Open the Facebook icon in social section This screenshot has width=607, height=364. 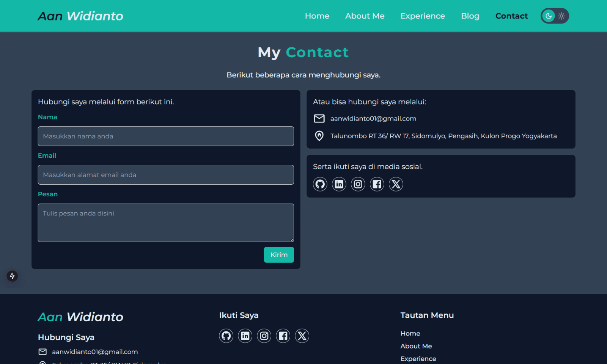click(x=377, y=184)
